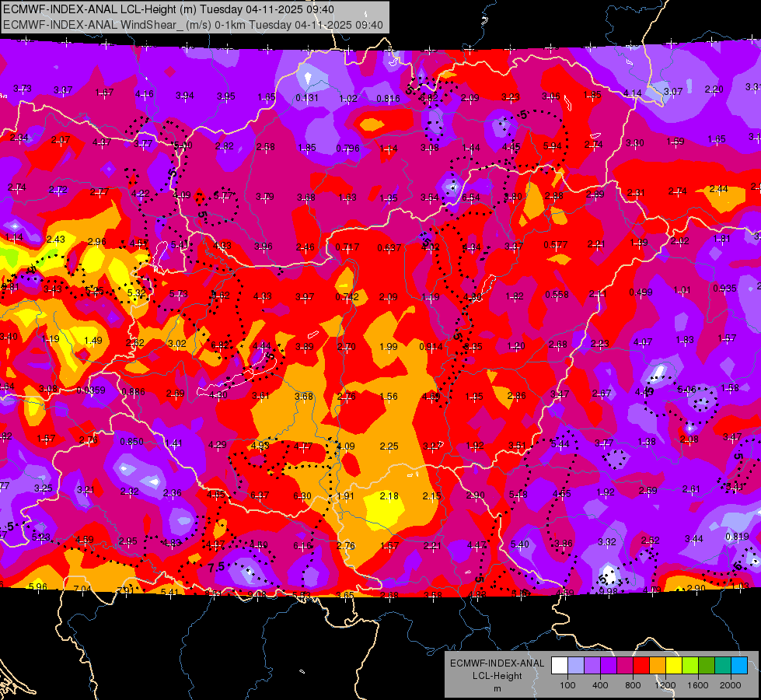Click the wind shear value 0.637
This screenshot has height=700, width=761.
tap(389, 248)
